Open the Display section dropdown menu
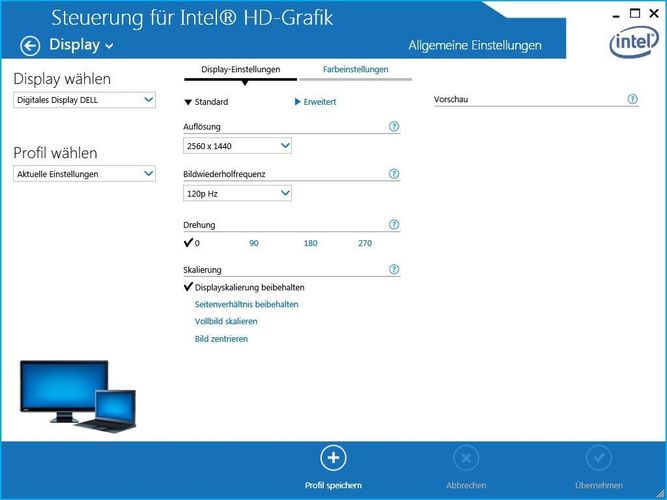The width and height of the screenshot is (667, 500). pyautogui.click(x=82, y=45)
